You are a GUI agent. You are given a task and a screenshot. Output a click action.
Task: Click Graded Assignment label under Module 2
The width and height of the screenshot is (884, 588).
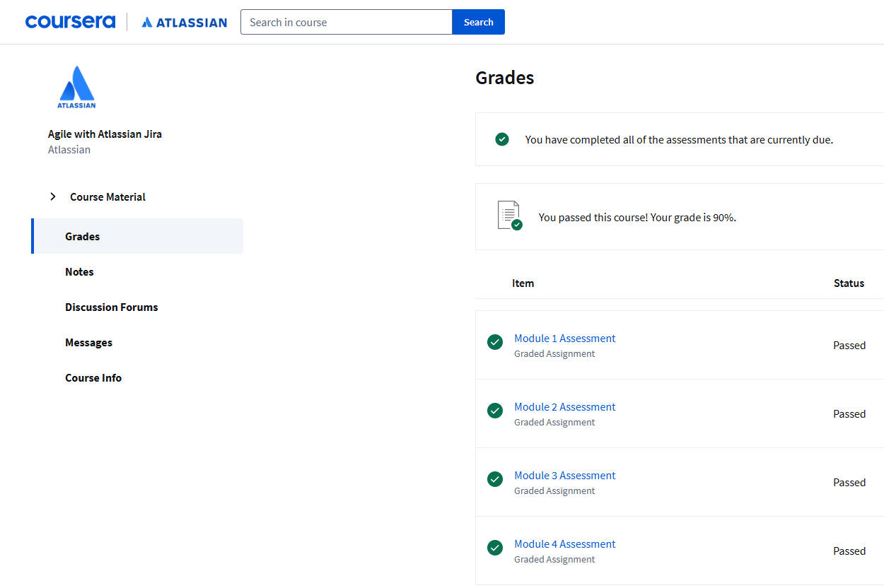point(554,422)
